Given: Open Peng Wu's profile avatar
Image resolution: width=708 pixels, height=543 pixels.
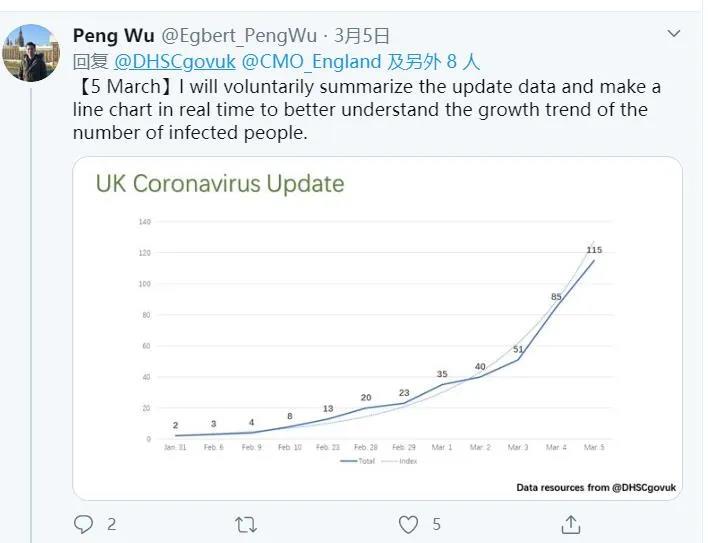Looking at the screenshot, I should pos(31,52).
